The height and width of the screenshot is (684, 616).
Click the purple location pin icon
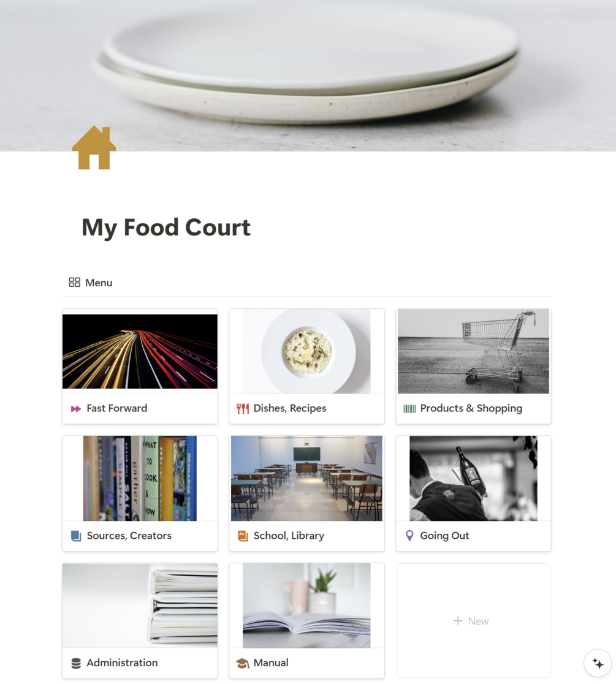click(409, 536)
